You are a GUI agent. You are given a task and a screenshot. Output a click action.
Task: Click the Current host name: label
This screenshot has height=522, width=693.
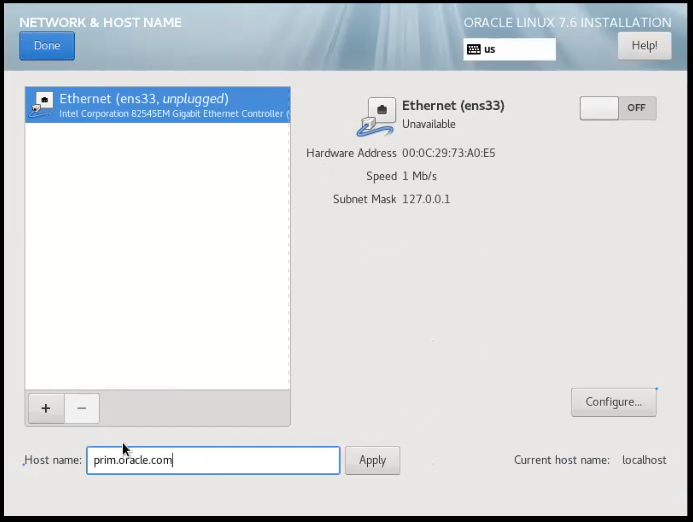point(562,460)
